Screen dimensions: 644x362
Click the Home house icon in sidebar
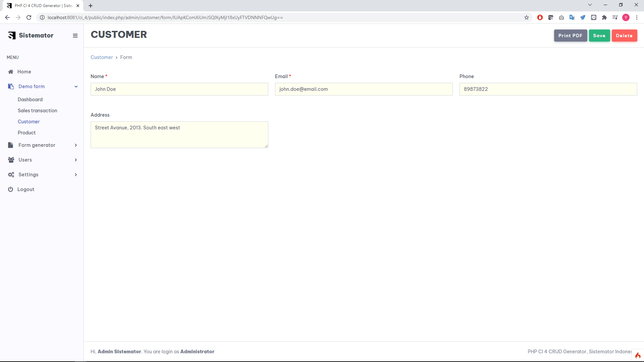(11, 72)
